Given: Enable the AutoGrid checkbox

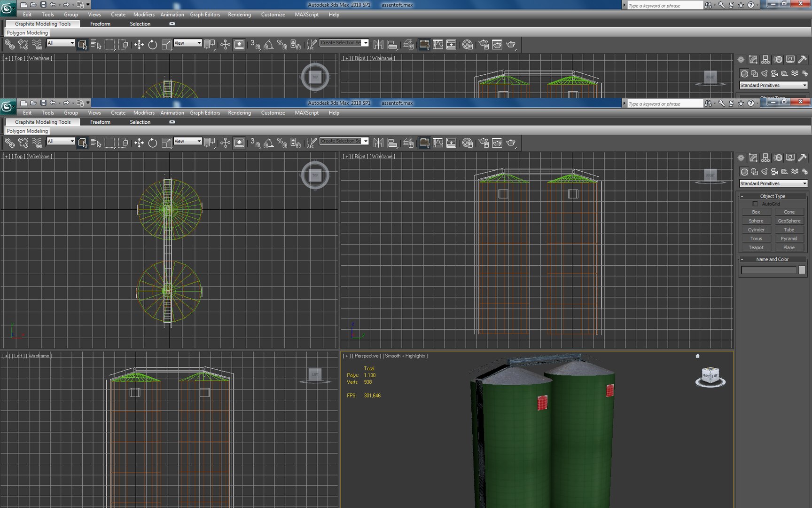Looking at the screenshot, I should (755, 204).
